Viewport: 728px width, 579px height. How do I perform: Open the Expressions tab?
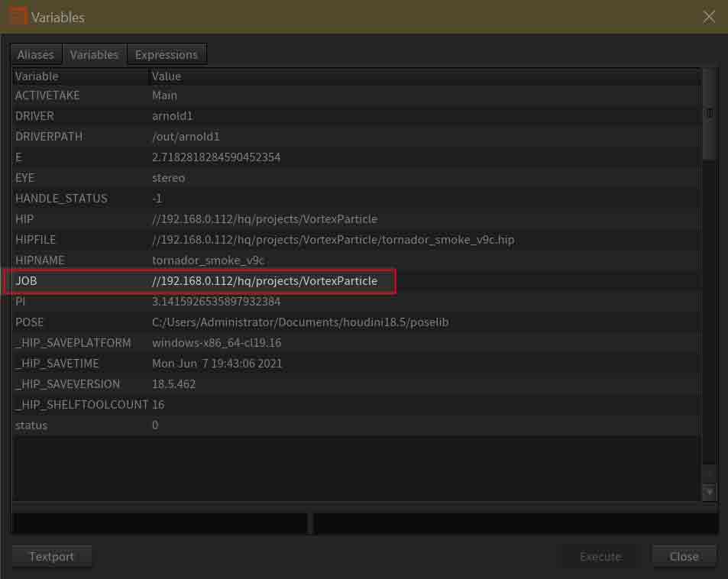coord(166,55)
